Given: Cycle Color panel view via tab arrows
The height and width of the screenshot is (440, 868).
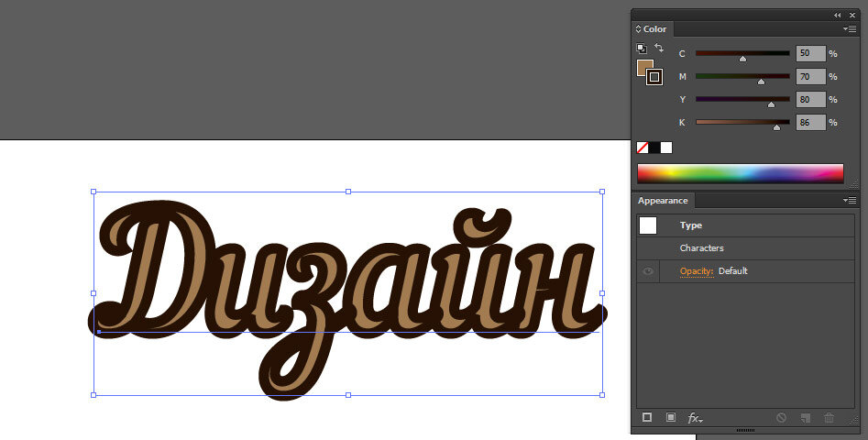Looking at the screenshot, I should point(638,29).
